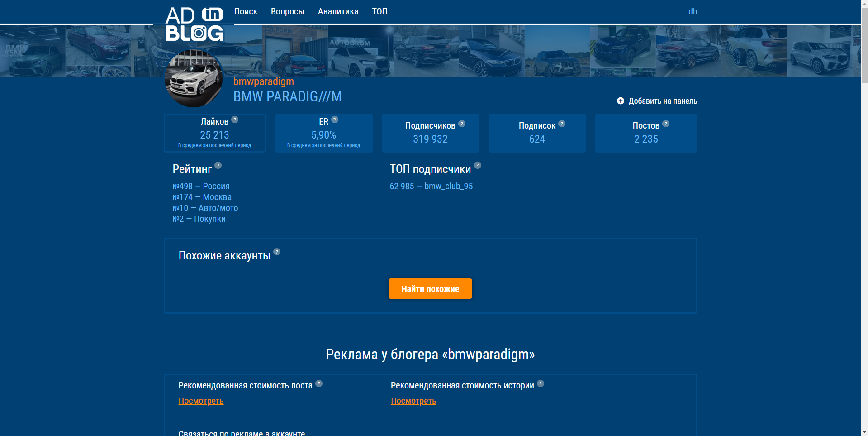Open rating №498 — Россия

point(201,187)
